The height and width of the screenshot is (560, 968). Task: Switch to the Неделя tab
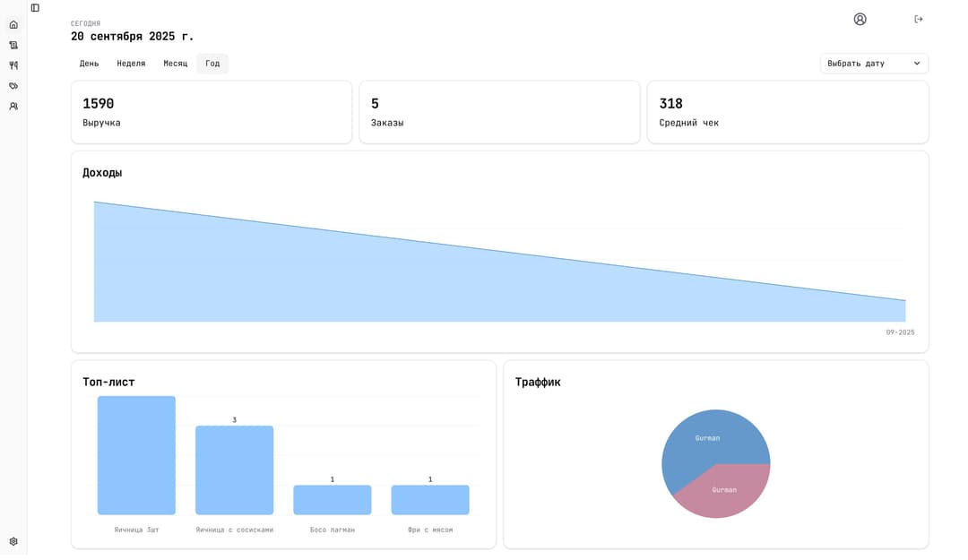(131, 64)
